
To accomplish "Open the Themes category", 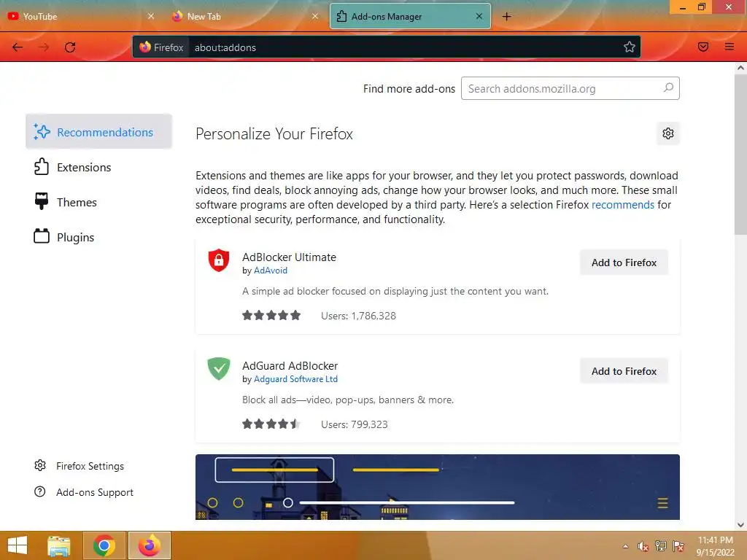I will click(x=98, y=202).
